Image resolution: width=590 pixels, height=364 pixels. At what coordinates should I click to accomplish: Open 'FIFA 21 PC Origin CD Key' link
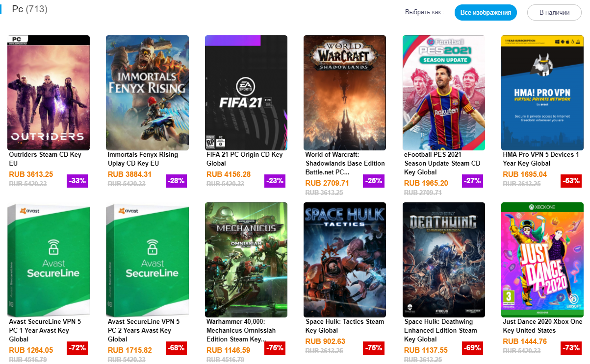coord(244,159)
